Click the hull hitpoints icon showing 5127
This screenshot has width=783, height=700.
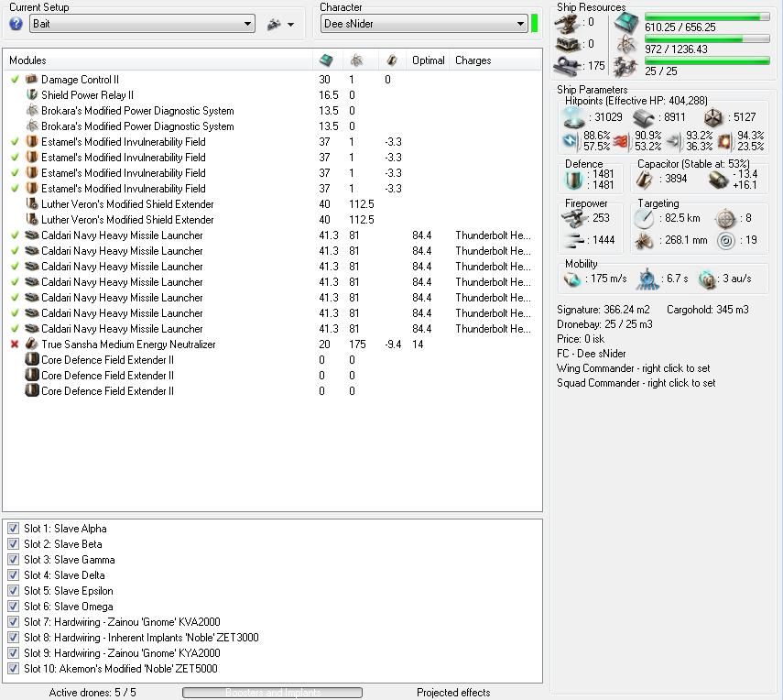(x=713, y=118)
